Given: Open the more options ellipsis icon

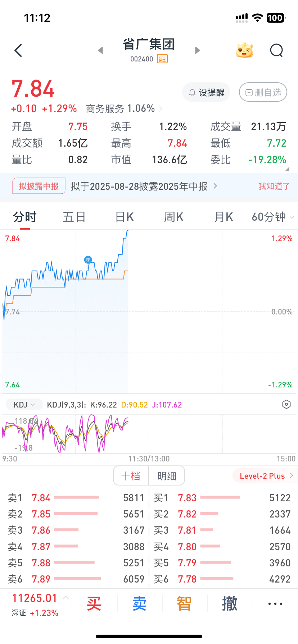Looking at the screenshot, I should [x=275, y=604].
